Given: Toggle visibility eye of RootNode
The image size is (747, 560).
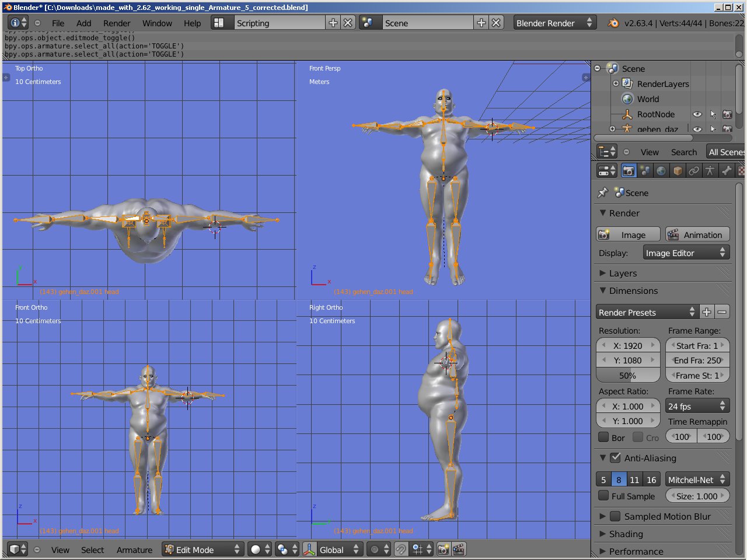Looking at the screenshot, I should 697,114.
